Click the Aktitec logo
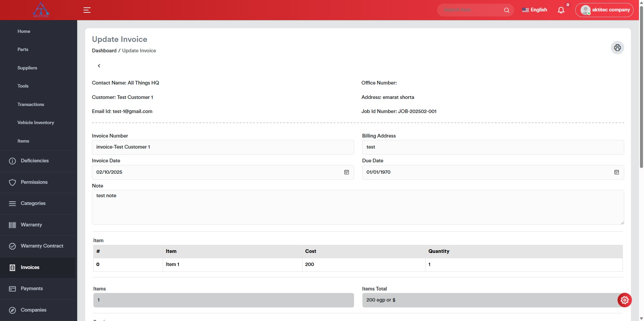644x321 pixels. point(41,10)
